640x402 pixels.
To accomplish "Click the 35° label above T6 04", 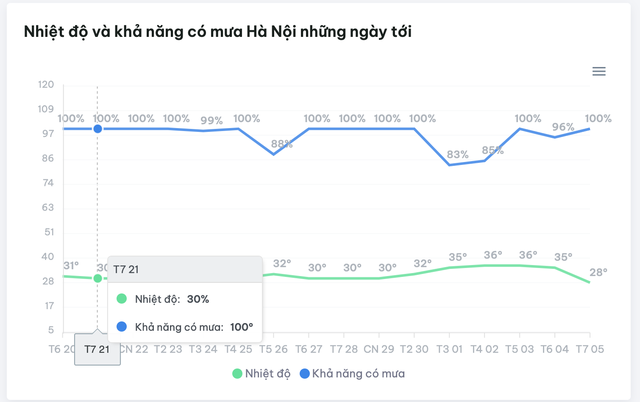I will click(563, 257).
